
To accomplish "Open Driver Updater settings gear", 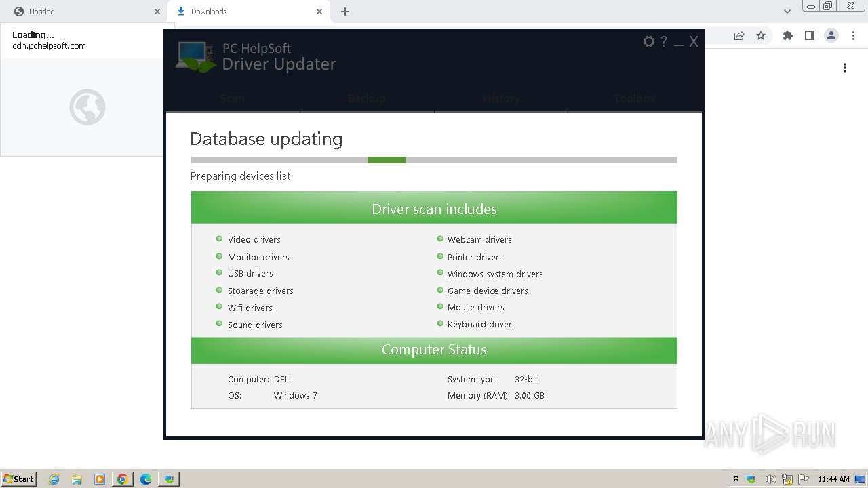I will pyautogui.click(x=649, y=41).
